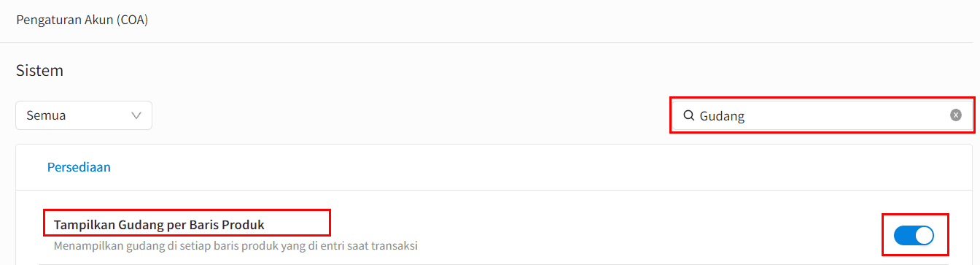The height and width of the screenshot is (265, 980).
Task: Click the magnifying glass search icon
Action: 688,115
